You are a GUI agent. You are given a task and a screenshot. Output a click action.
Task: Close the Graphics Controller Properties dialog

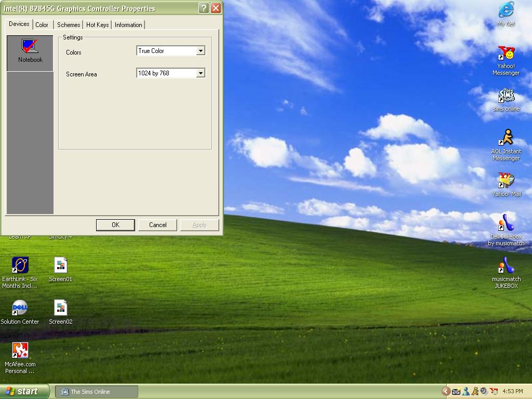pos(216,8)
